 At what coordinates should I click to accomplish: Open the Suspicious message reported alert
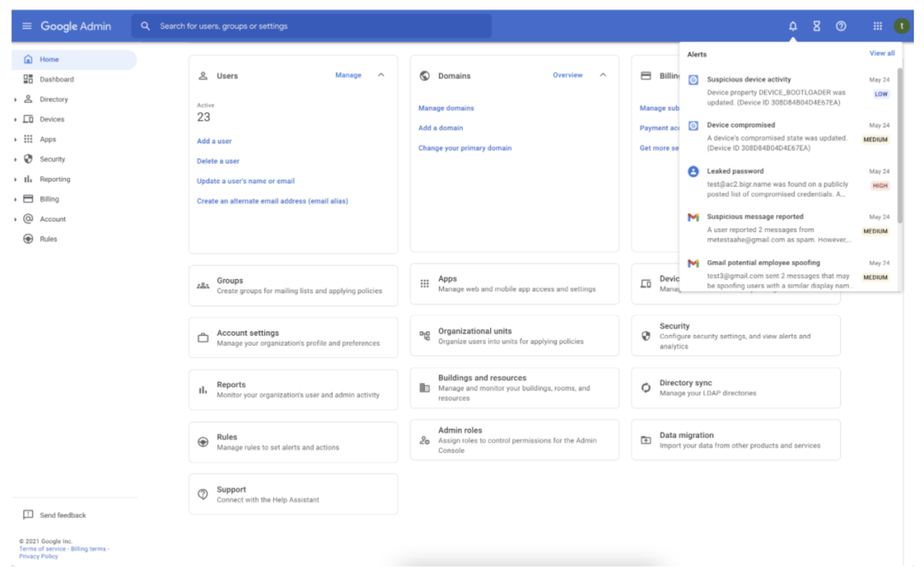pyautogui.click(x=789, y=228)
